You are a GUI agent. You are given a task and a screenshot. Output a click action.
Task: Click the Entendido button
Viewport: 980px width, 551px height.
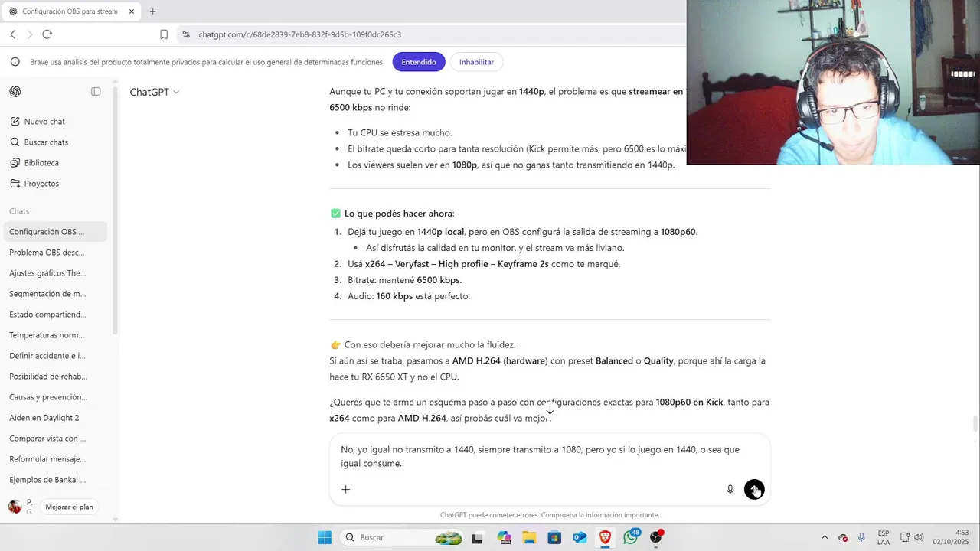point(419,62)
